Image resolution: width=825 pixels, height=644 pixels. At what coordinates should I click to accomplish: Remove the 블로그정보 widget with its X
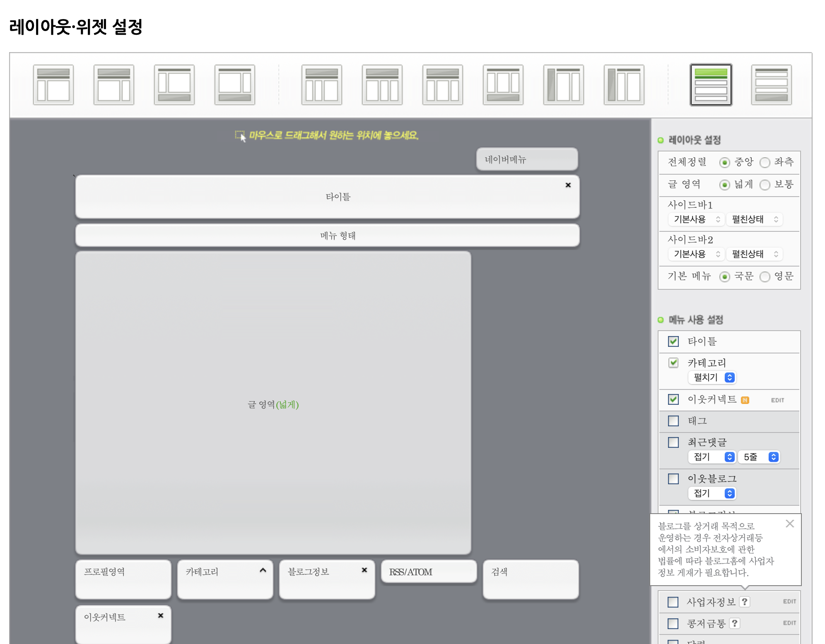tap(364, 570)
